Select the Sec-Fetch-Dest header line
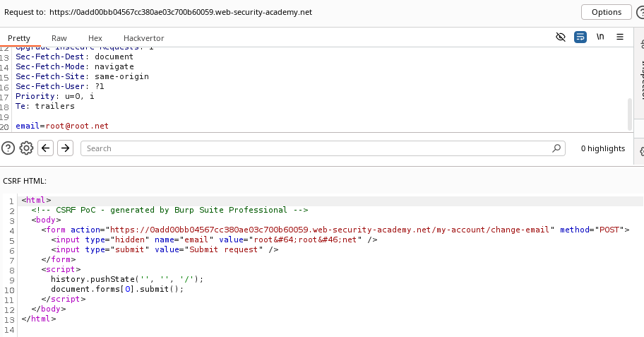The height and width of the screenshot is (337, 644). click(x=74, y=57)
